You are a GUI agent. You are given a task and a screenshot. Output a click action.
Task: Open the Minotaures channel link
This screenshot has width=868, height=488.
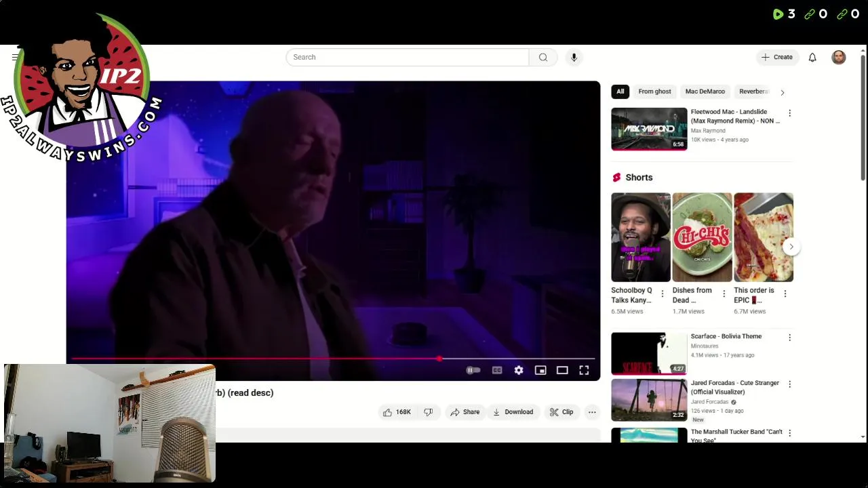705,346
